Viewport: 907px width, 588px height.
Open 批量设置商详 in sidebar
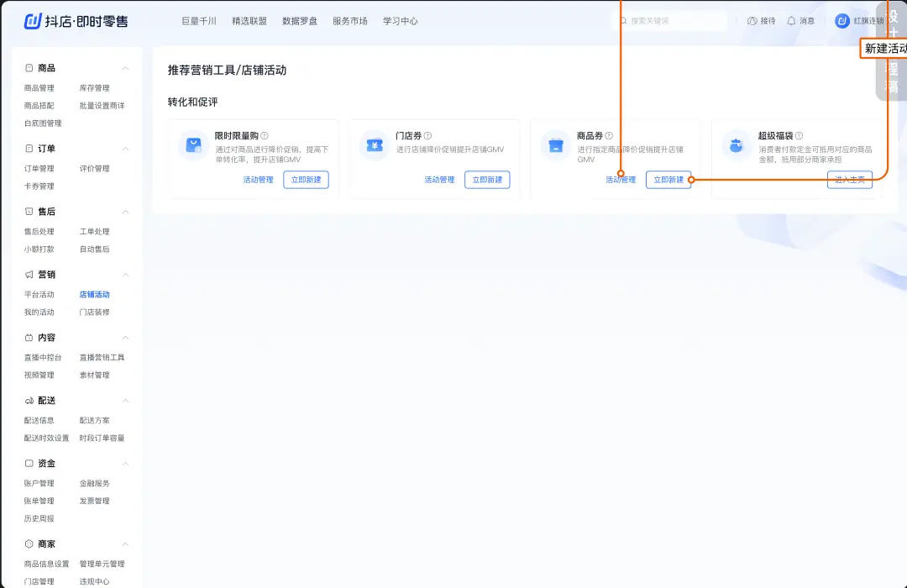tap(102, 106)
